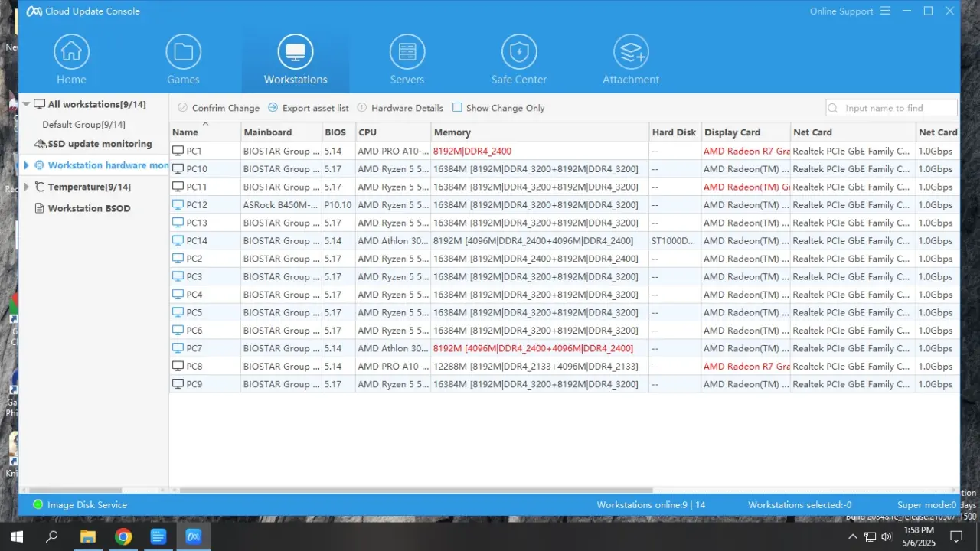Click the Confrim Change button
980x551 pixels.
click(218, 108)
